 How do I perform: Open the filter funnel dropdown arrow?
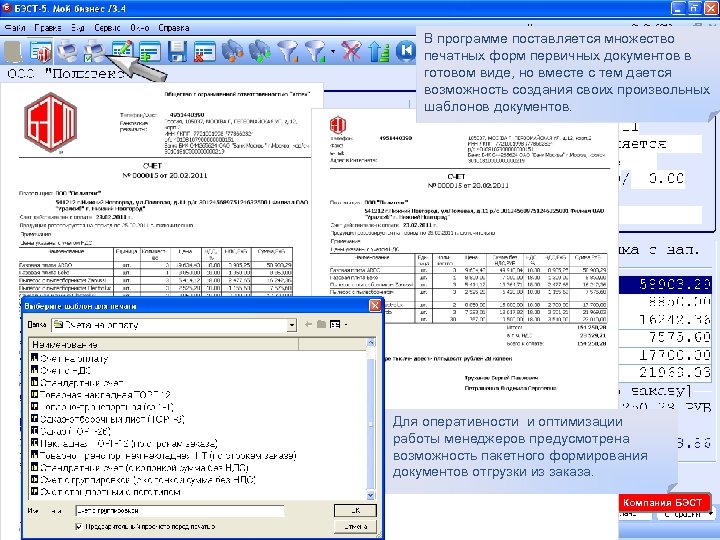(333, 51)
